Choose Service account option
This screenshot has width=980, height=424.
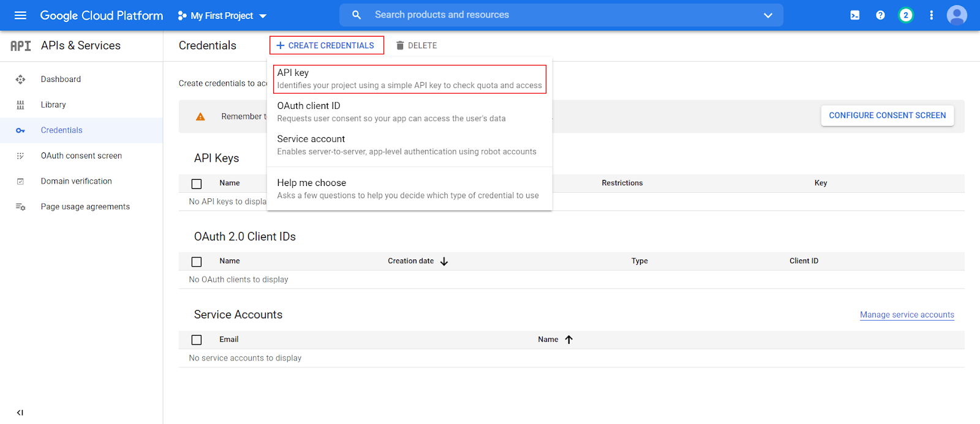point(410,145)
